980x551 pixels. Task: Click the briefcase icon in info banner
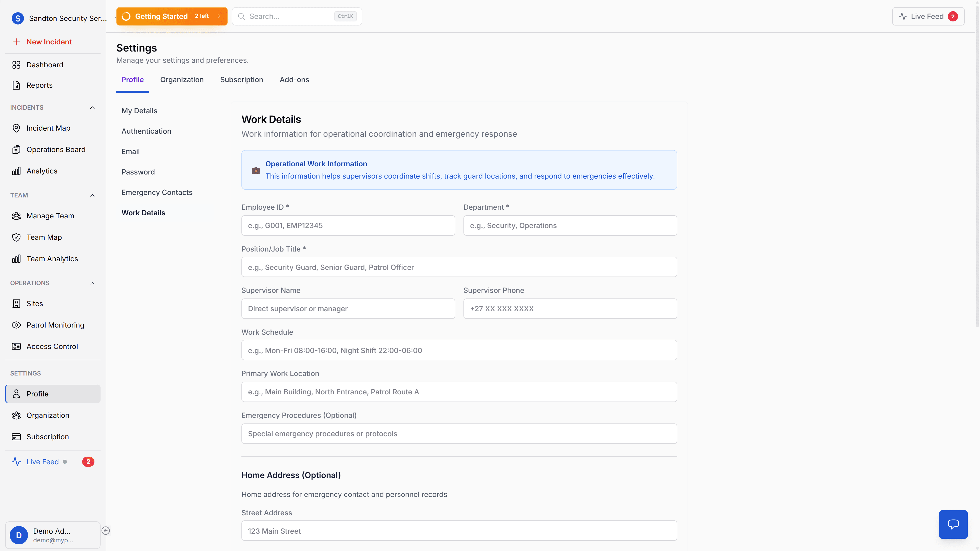pyautogui.click(x=256, y=170)
